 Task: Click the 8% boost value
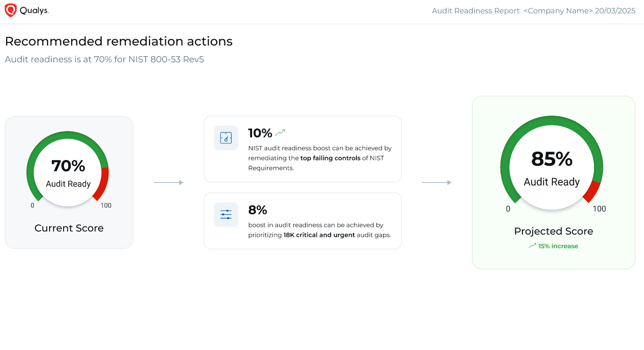pos(258,210)
